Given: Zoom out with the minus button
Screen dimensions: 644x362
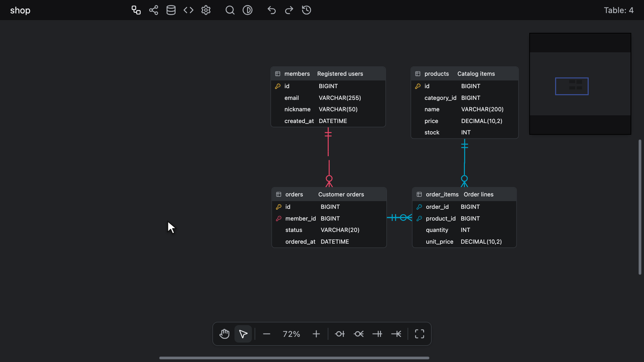Looking at the screenshot, I should coord(267,334).
